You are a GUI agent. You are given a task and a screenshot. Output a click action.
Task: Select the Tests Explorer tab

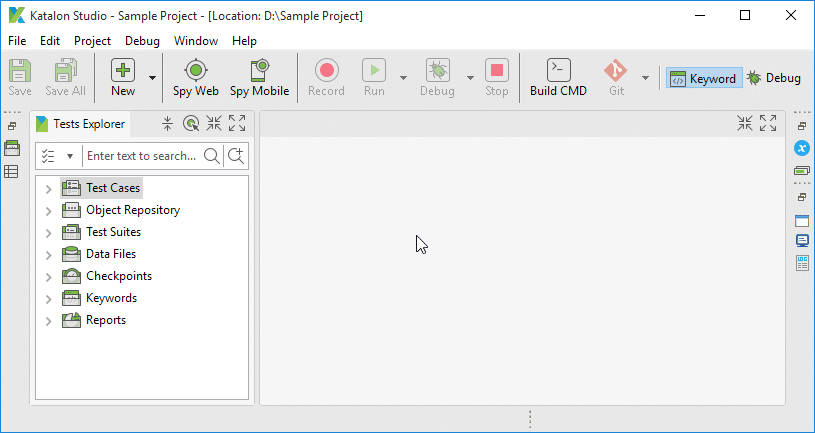click(x=81, y=124)
